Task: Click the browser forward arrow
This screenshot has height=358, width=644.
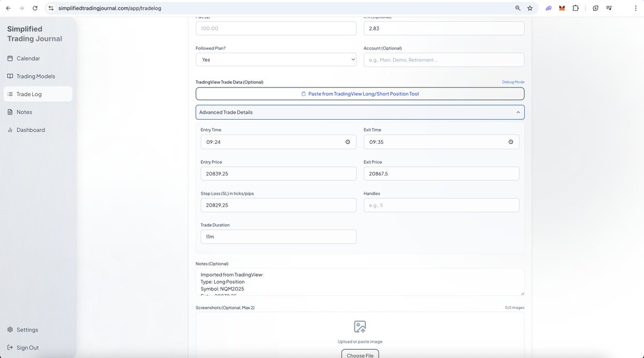Action: [21, 8]
